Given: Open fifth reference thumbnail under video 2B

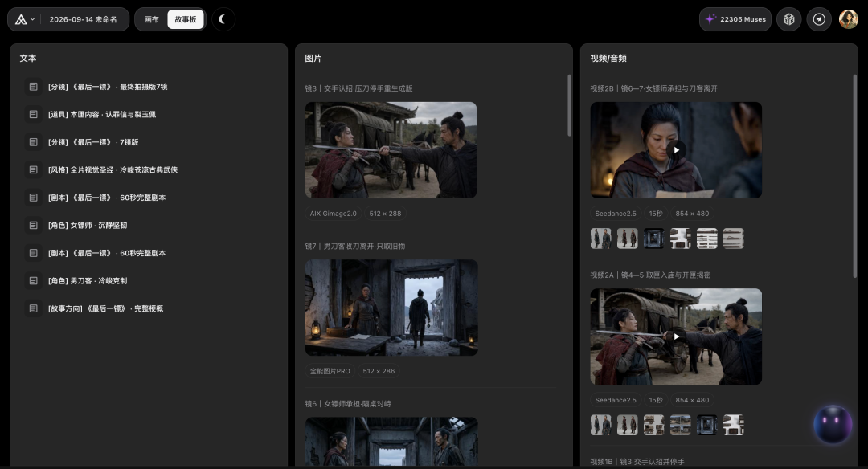Looking at the screenshot, I should (707, 239).
